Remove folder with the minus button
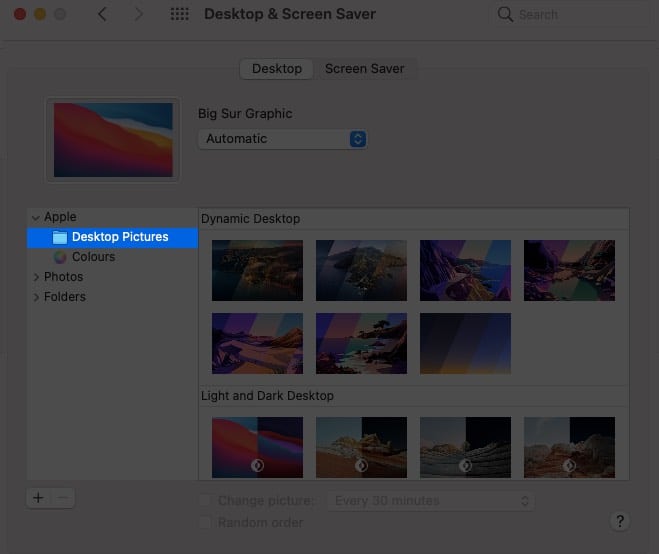The image size is (659, 554). tap(63, 498)
